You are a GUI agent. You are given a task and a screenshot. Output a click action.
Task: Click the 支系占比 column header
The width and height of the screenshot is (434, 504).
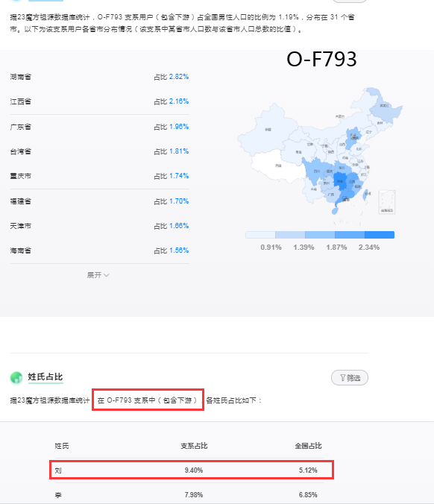point(194,446)
